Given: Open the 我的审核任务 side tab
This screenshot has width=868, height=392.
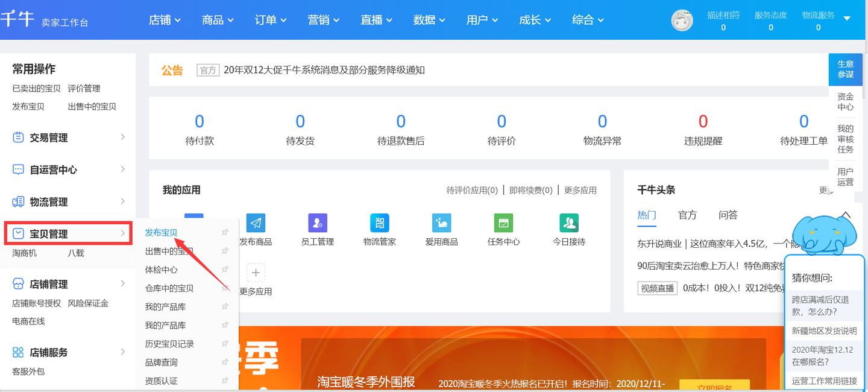Looking at the screenshot, I should point(846,139).
